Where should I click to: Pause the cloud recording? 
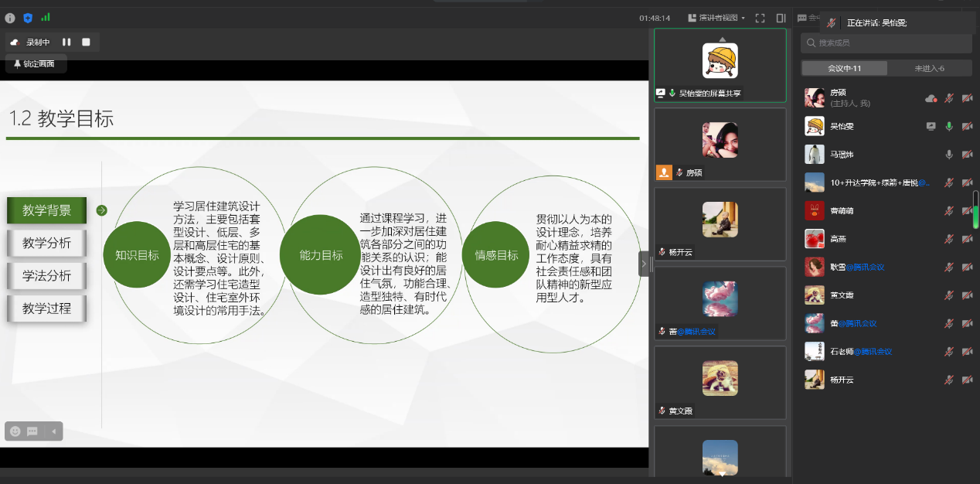(x=66, y=42)
